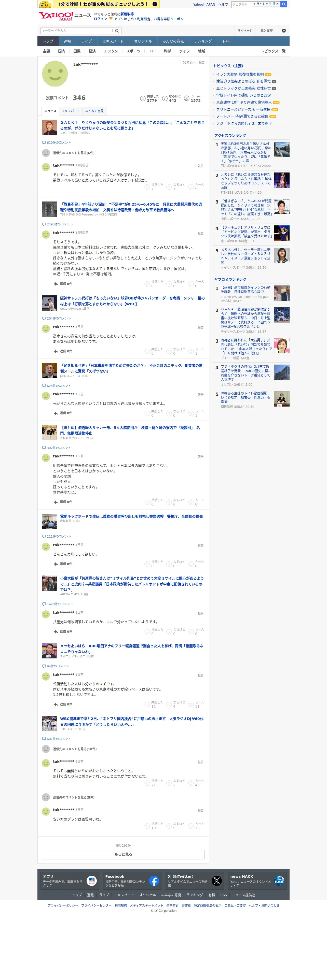Select the エキスパート comment tab
This screenshot has width=327, height=980.
click(71, 111)
